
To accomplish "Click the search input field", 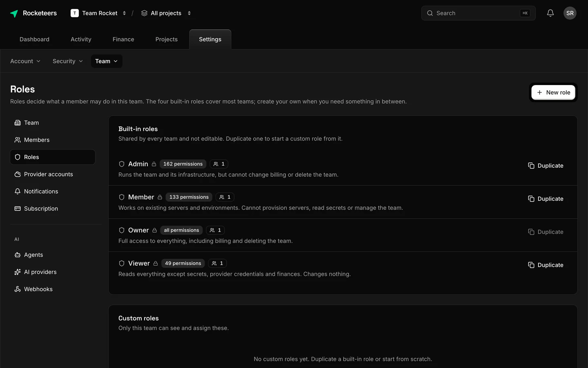I will click(x=479, y=13).
